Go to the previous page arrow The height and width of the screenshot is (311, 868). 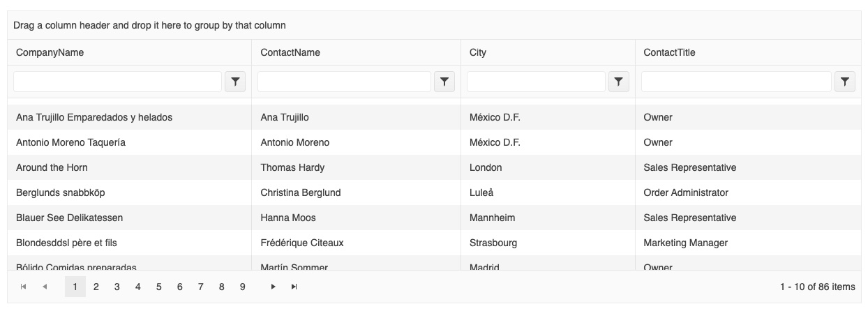pos(45,287)
